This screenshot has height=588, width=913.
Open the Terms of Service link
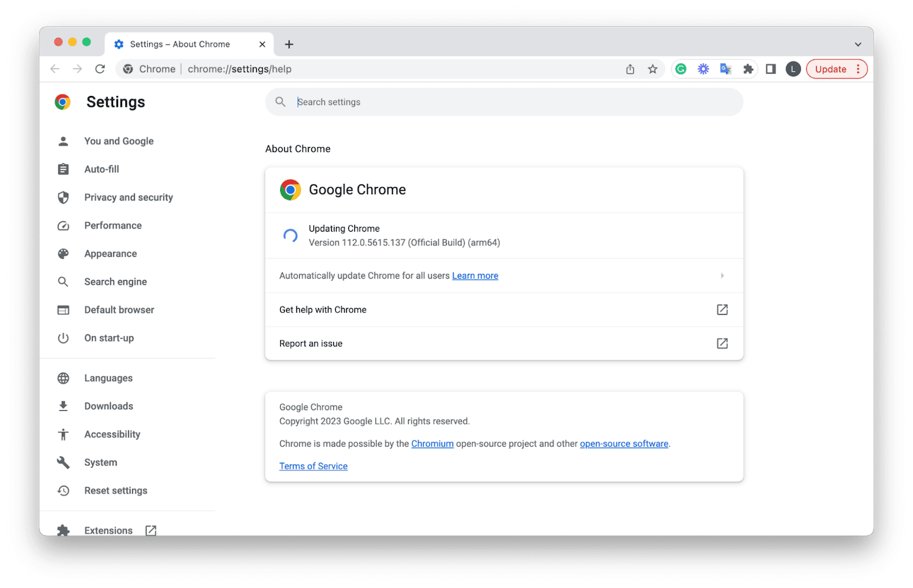pos(313,466)
